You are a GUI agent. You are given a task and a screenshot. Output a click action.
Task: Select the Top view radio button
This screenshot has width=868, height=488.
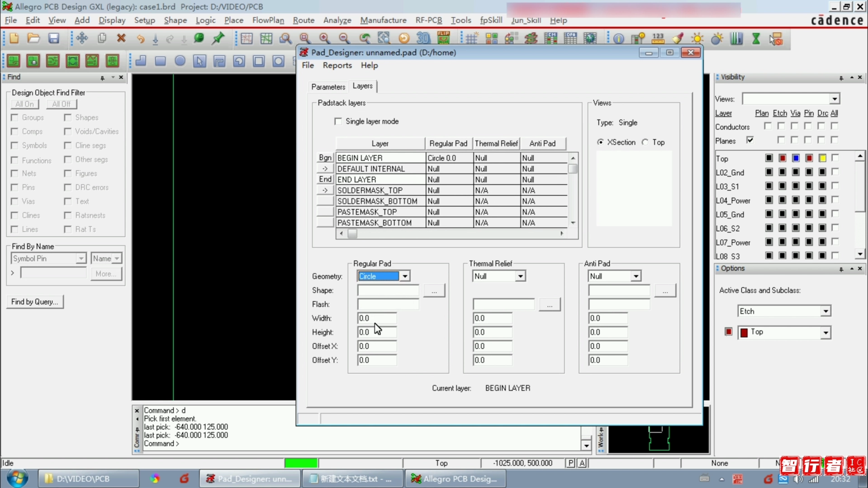(645, 142)
